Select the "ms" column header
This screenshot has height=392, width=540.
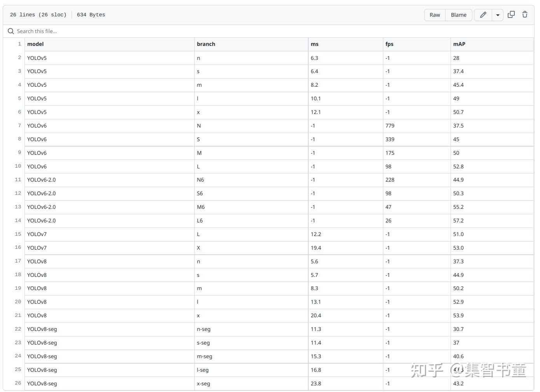pyautogui.click(x=315, y=44)
